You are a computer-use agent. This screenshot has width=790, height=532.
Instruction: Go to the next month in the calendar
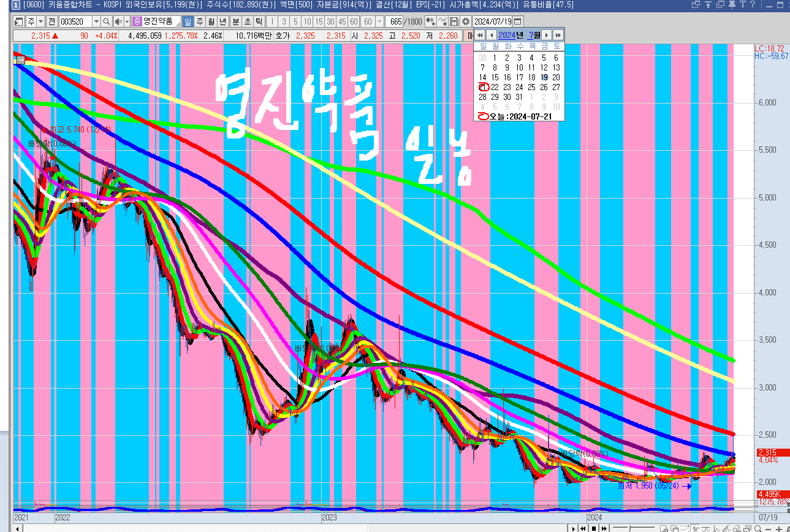coord(547,35)
